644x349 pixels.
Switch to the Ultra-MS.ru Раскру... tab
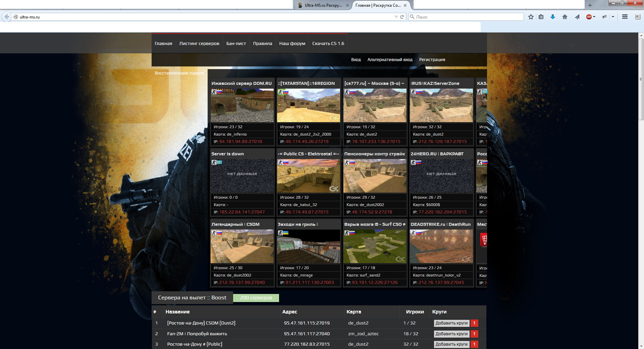(323, 5)
